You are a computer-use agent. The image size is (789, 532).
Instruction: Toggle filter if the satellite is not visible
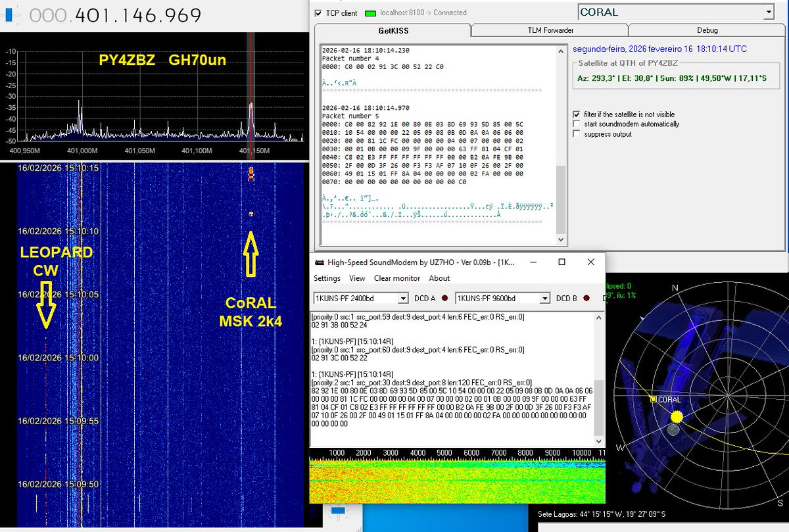click(577, 114)
